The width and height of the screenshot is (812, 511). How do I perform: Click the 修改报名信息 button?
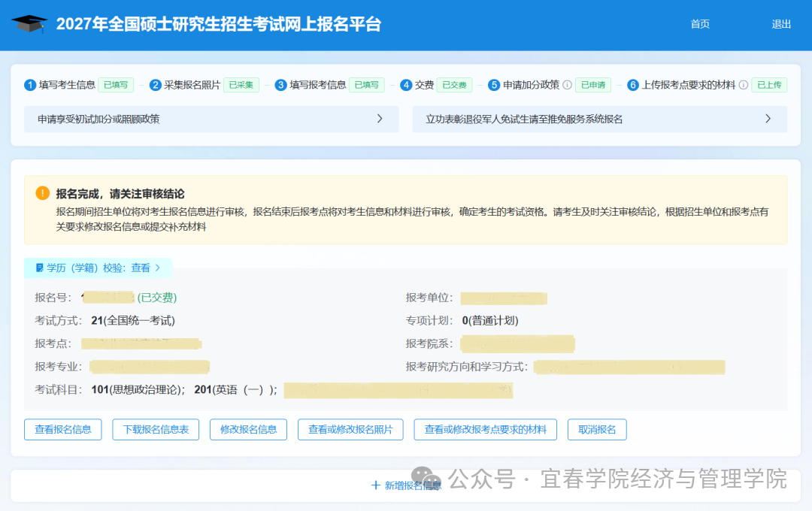[249, 429]
